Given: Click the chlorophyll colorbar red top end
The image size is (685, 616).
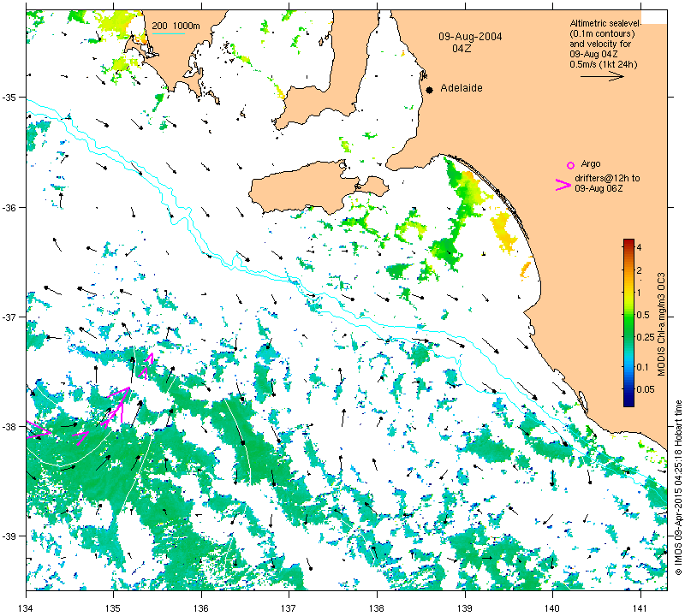Looking at the screenshot, I should 628,241.
